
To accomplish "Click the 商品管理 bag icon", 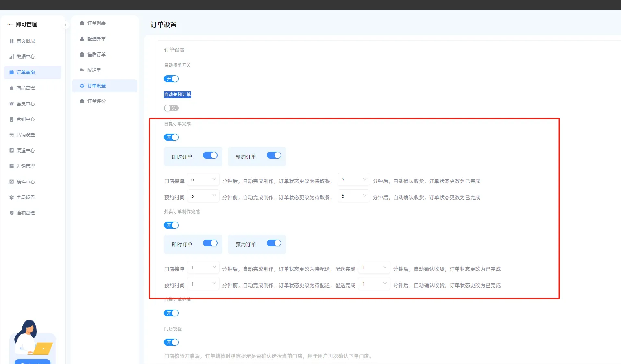I will click(x=12, y=88).
